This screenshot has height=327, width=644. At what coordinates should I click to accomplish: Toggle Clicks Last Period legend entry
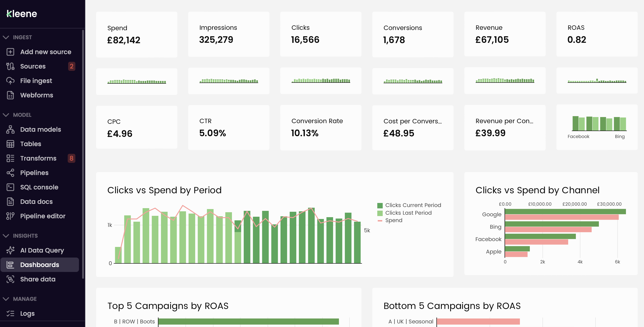(x=408, y=213)
